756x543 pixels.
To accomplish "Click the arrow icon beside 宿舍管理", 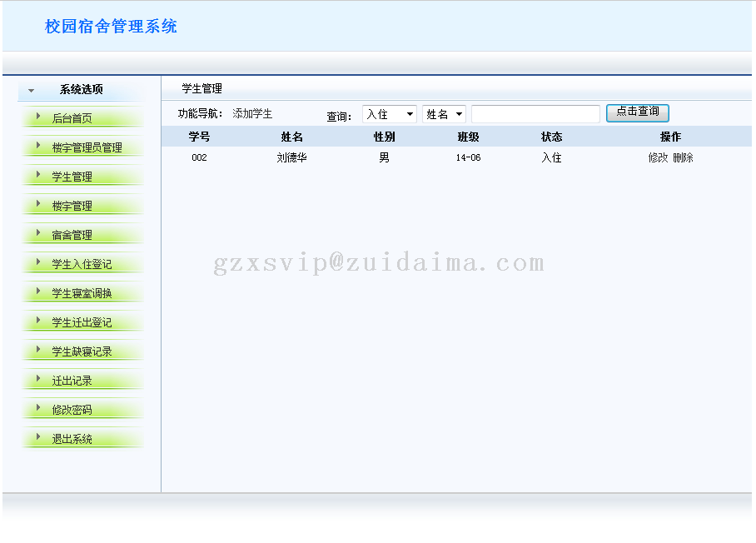I will 38,232.
